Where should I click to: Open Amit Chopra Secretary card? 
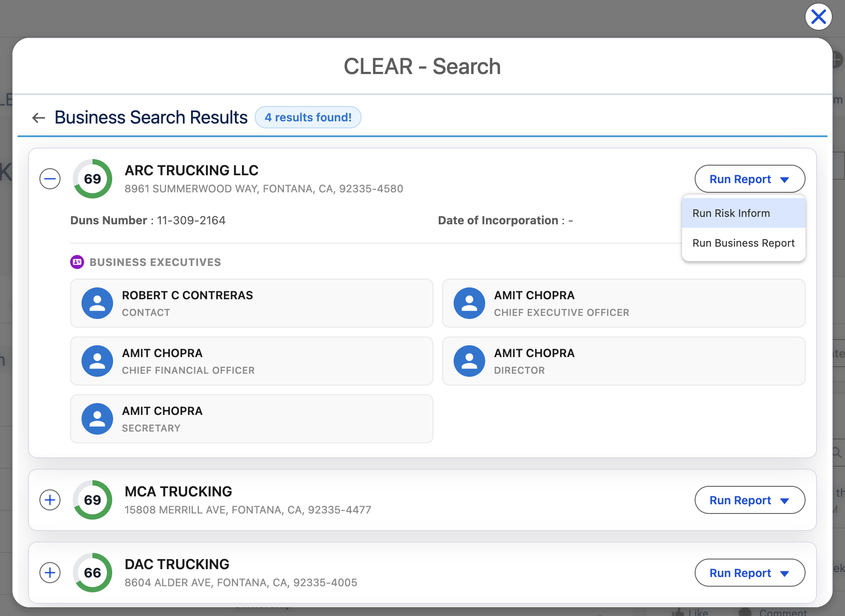[252, 419]
